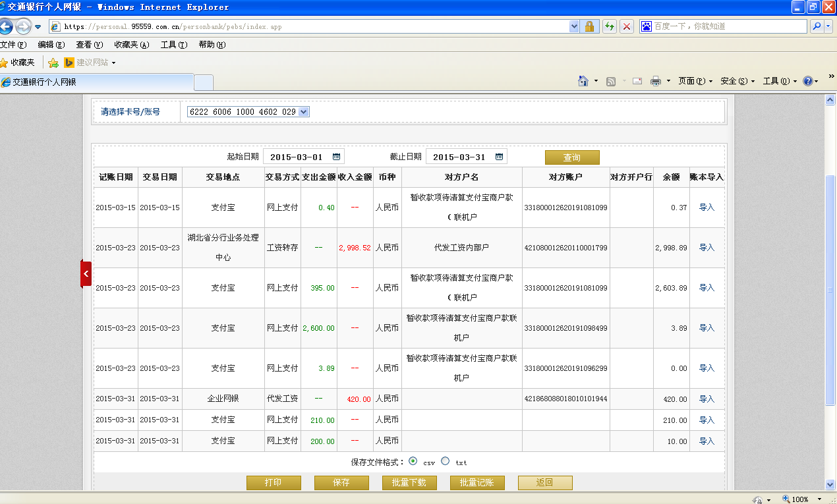Image resolution: width=837 pixels, height=504 pixels.
Task: Click the 批量下载 button
Action: [409, 483]
